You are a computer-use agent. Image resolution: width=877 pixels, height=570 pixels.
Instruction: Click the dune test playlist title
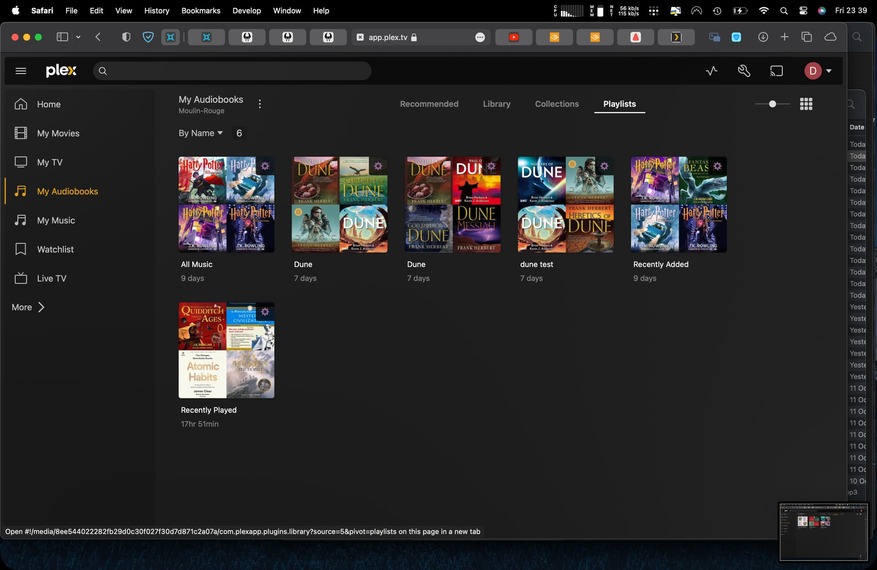[x=536, y=265]
